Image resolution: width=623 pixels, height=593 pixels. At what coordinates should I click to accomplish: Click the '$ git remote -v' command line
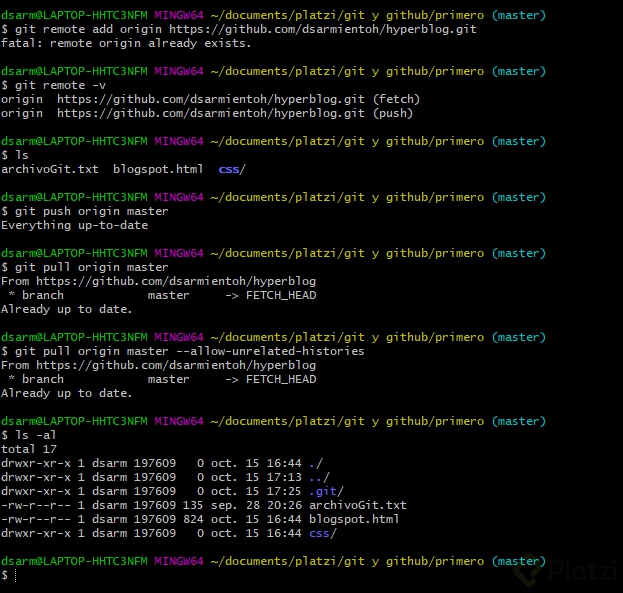point(54,85)
